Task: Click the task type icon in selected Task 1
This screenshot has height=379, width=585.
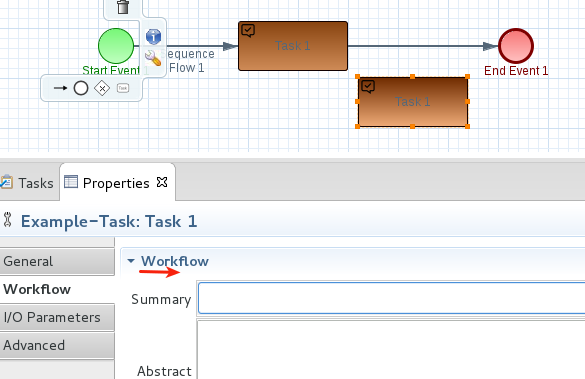Action: 368,87
